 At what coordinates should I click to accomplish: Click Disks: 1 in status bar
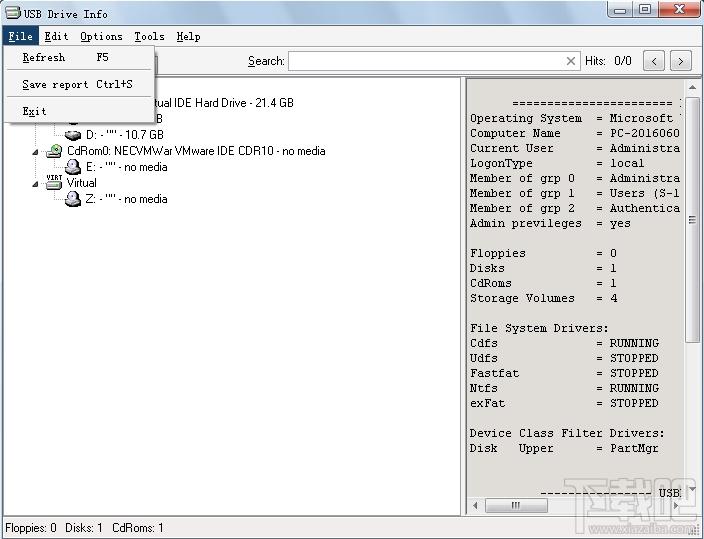[x=84, y=528]
